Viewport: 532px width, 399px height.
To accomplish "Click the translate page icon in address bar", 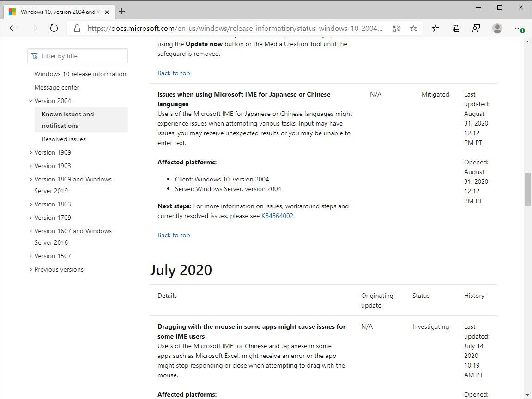I will pyautogui.click(x=397, y=29).
